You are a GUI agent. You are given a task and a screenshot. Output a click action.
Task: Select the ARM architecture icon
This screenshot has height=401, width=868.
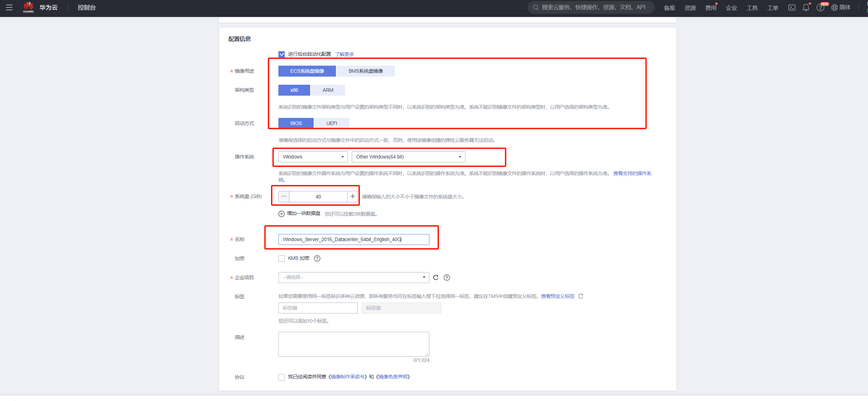click(x=327, y=90)
